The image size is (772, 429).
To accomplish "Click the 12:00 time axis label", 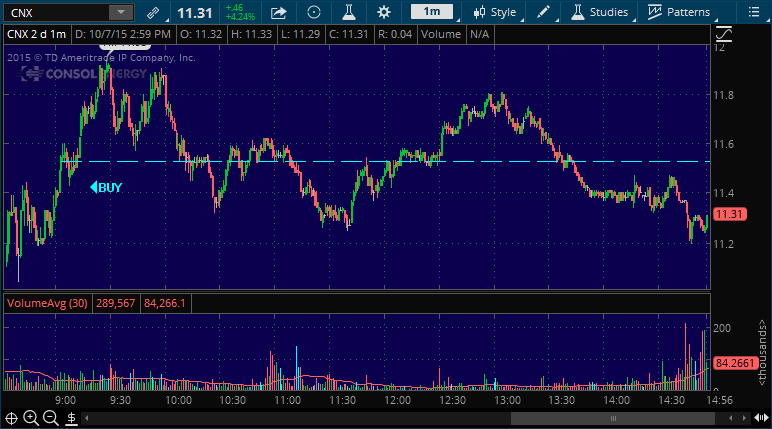I will (397, 400).
